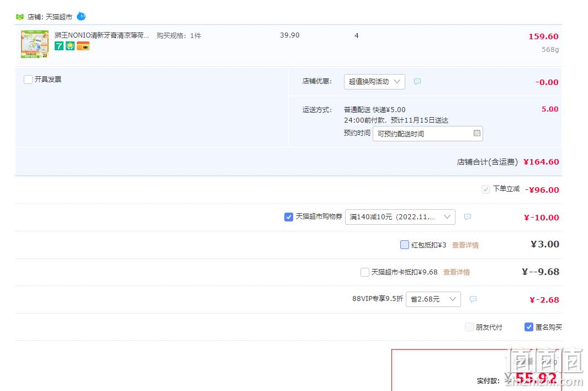Click the store total ¥164.60
This screenshot has height=391, width=588.
(x=541, y=162)
